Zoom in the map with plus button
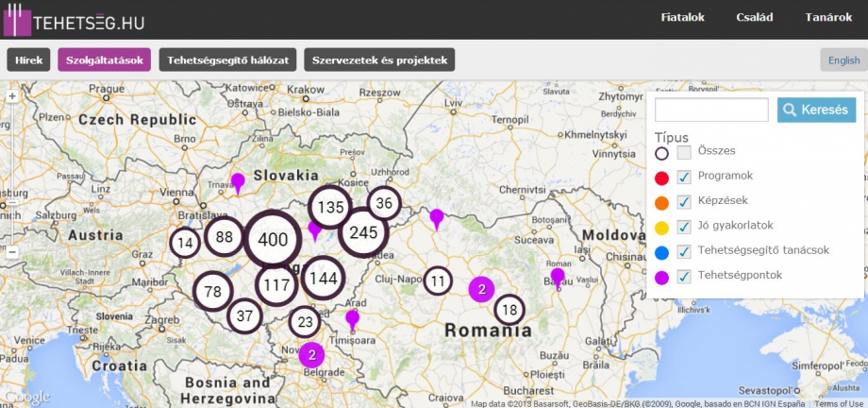This screenshot has height=408, width=868. (12, 96)
